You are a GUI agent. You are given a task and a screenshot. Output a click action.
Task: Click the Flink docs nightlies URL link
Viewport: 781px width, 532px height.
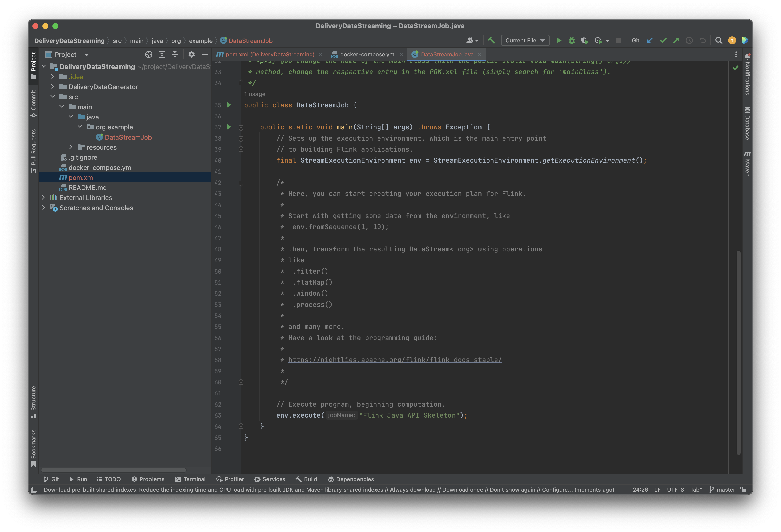395,360
